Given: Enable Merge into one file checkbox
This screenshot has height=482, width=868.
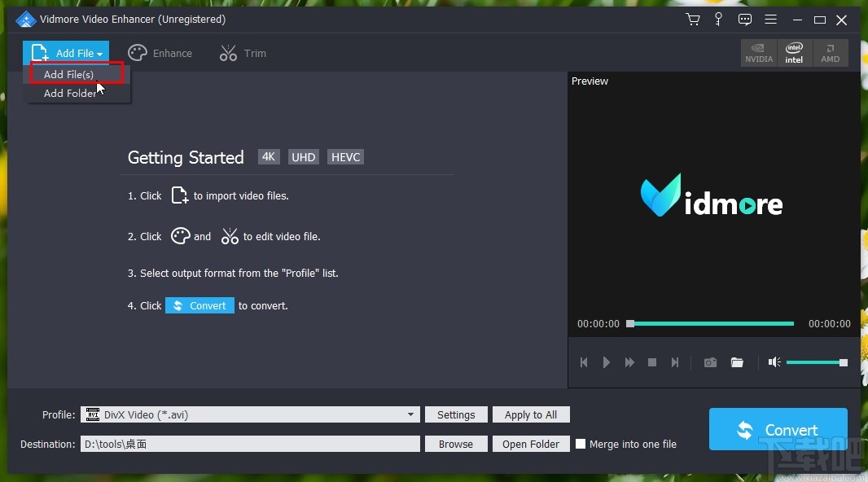Looking at the screenshot, I should (580, 444).
